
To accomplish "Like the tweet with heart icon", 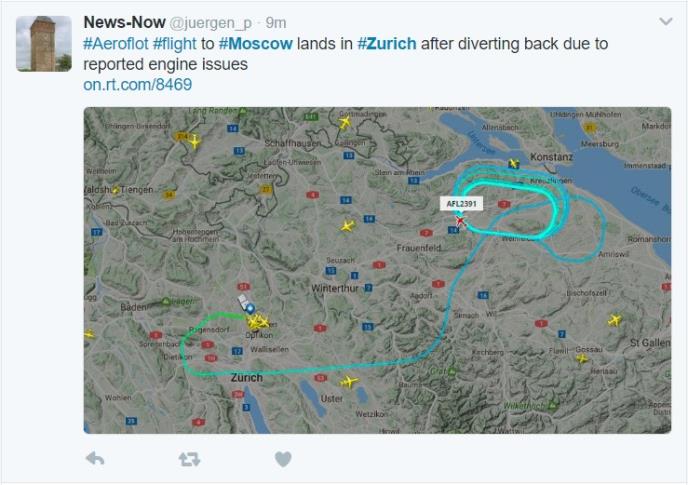I will tap(283, 459).
